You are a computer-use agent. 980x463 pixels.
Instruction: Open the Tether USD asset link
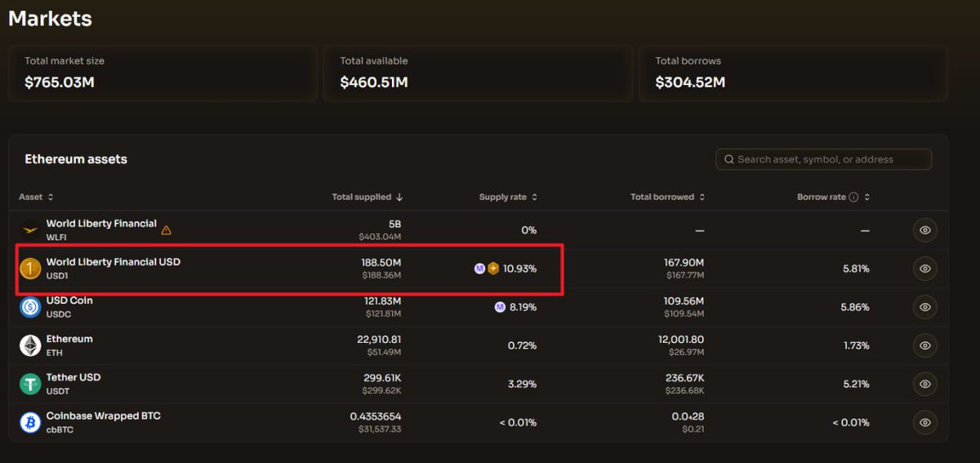pos(73,377)
